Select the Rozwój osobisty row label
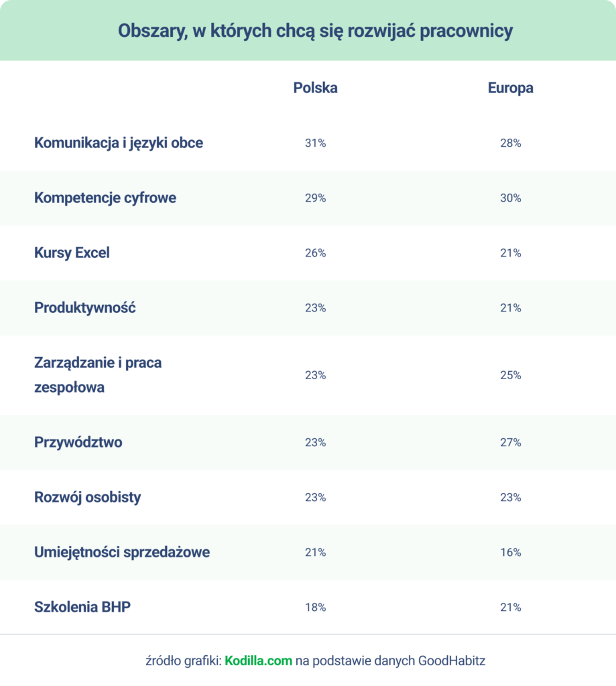This screenshot has height=686, width=616. (x=88, y=498)
